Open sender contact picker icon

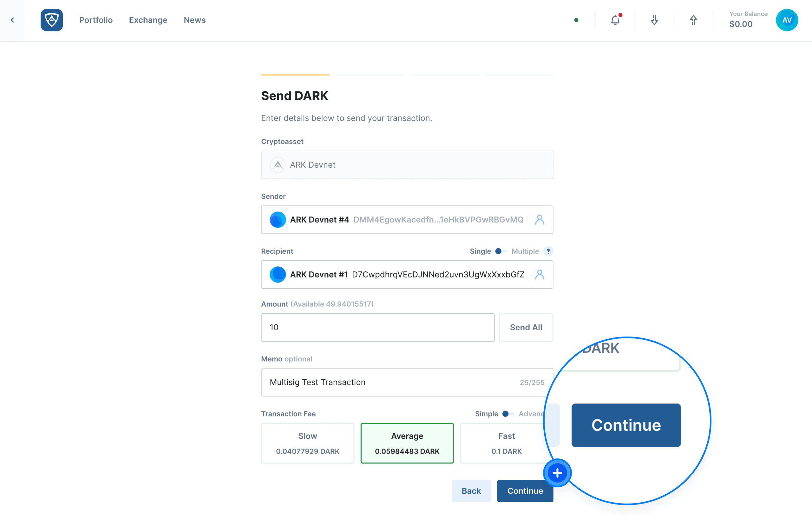pyautogui.click(x=539, y=220)
